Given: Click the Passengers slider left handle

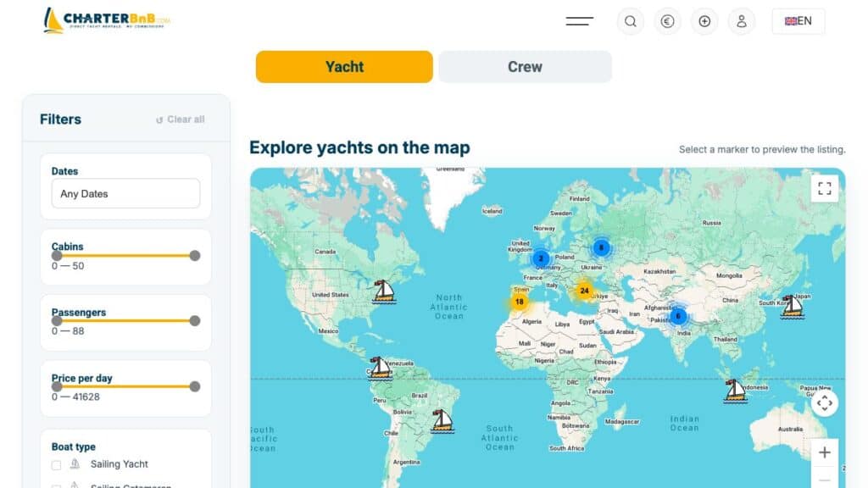Looking at the screenshot, I should point(57,321).
